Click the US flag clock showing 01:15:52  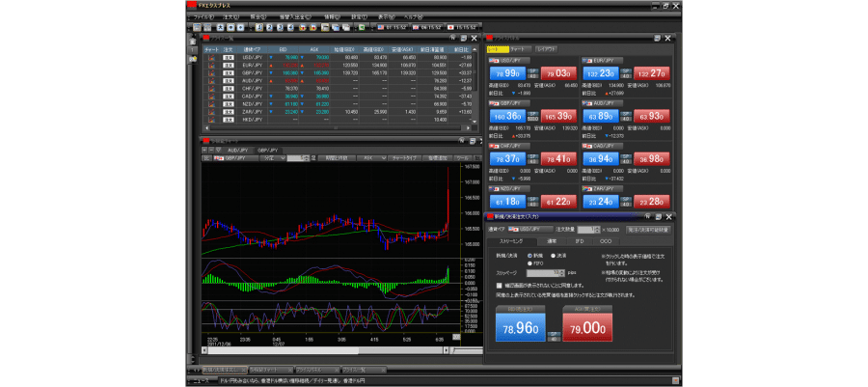[393, 28]
